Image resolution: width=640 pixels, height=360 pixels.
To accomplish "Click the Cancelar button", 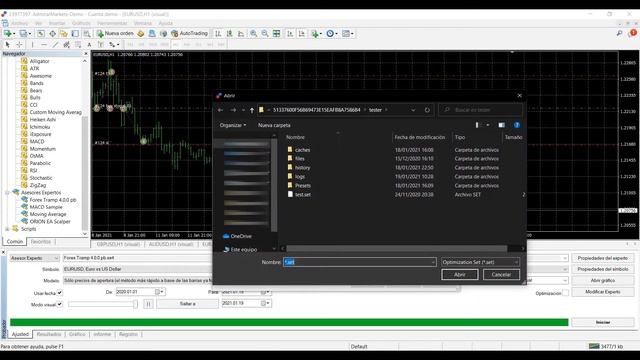I will [501, 275].
